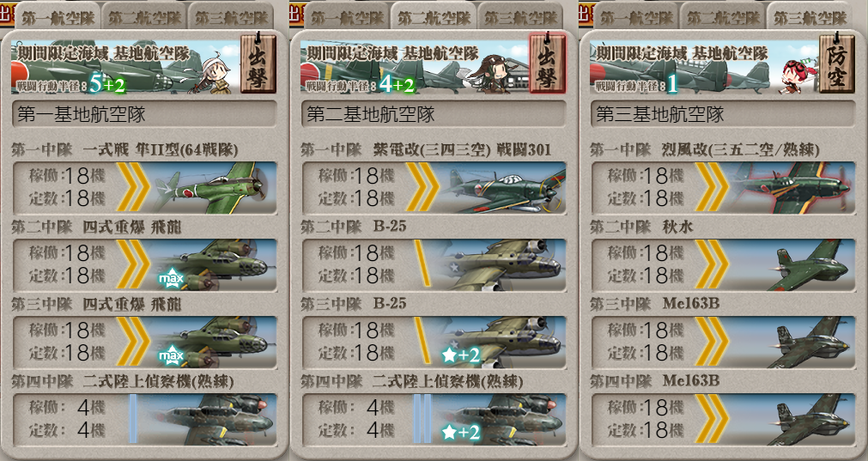Screen dimensions: 868x461
Task: Open 第二航空隊 tab above 第一基地航空隊 panel
Action: tap(144, 16)
